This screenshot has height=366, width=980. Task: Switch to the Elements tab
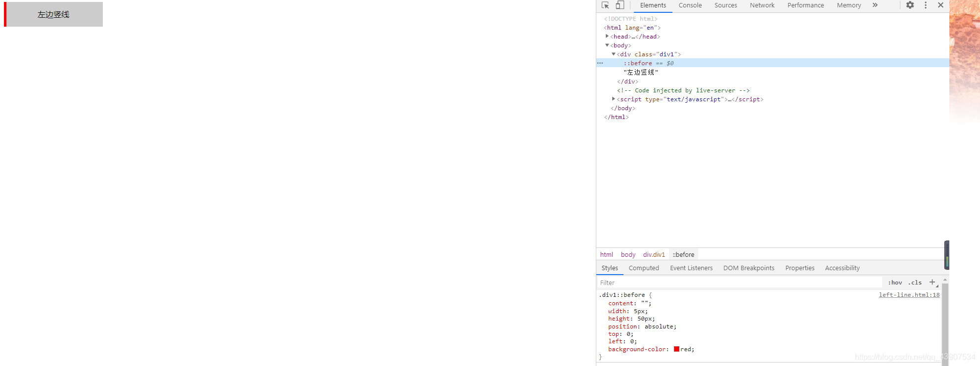click(x=653, y=5)
